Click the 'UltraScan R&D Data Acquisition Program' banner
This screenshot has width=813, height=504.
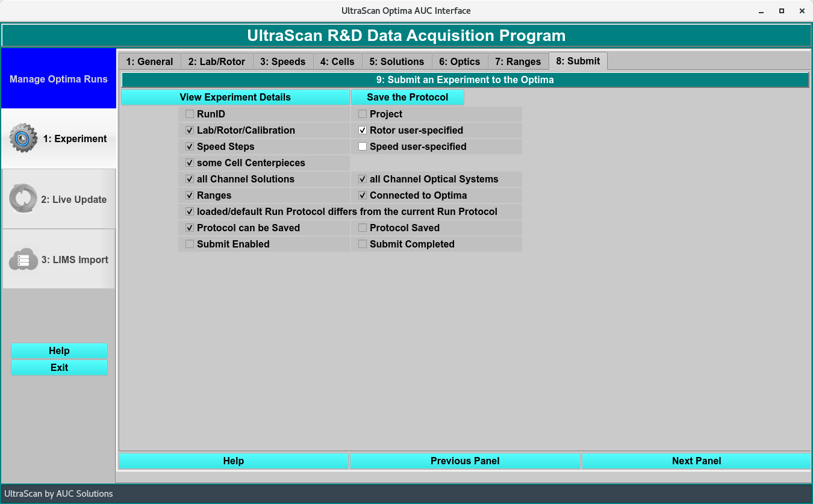406,36
